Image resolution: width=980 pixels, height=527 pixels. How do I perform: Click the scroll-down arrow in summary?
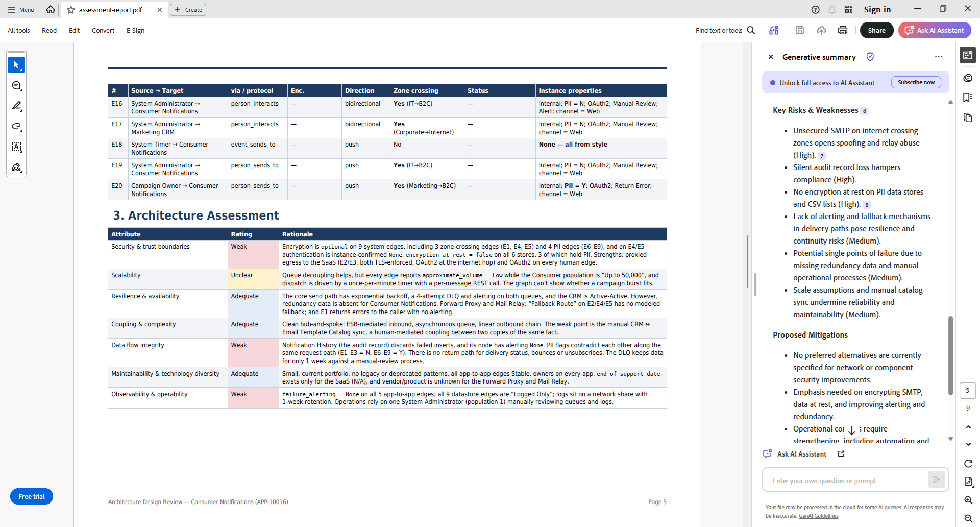coord(851,430)
